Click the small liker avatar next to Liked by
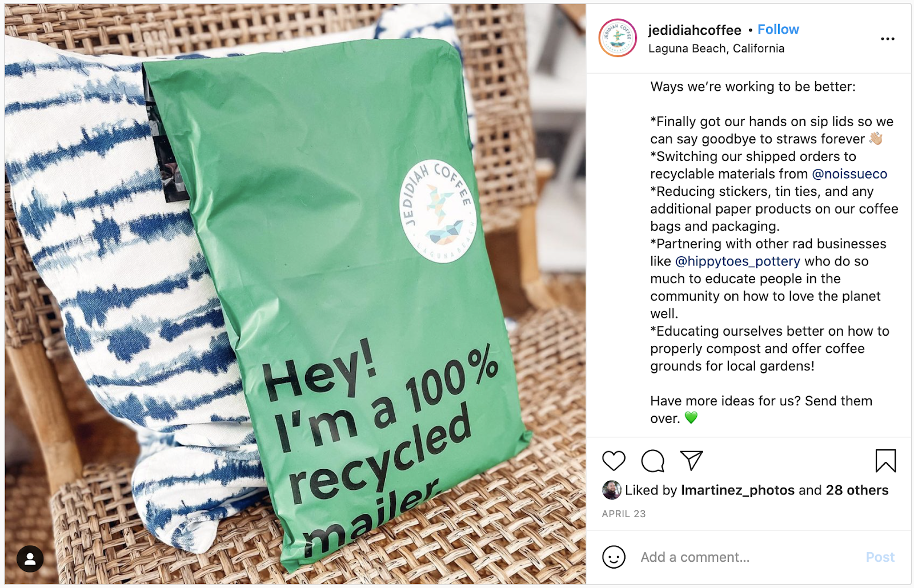The image size is (914, 588). pyautogui.click(x=612, y=490)
